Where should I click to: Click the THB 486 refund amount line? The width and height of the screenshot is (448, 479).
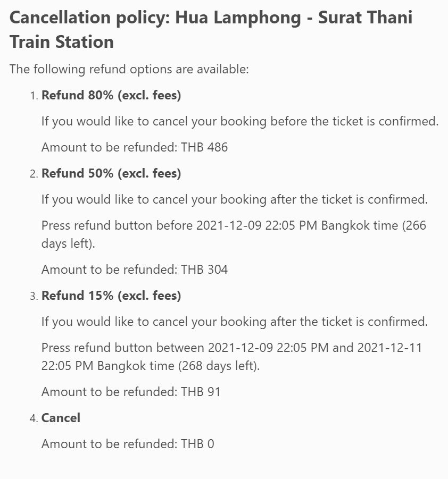click(x=134, y=147)
